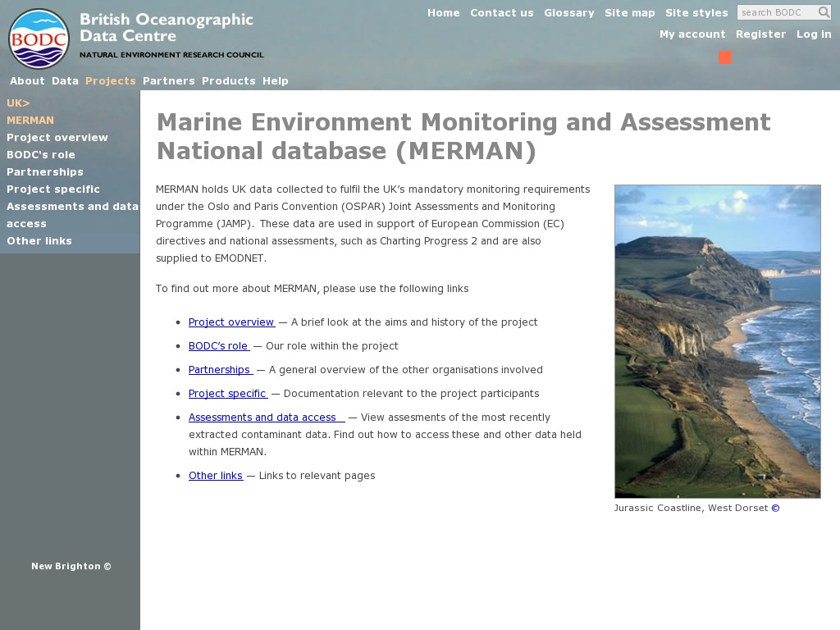Open Assessments and data access in sidebar

click(x=72, y=215)
